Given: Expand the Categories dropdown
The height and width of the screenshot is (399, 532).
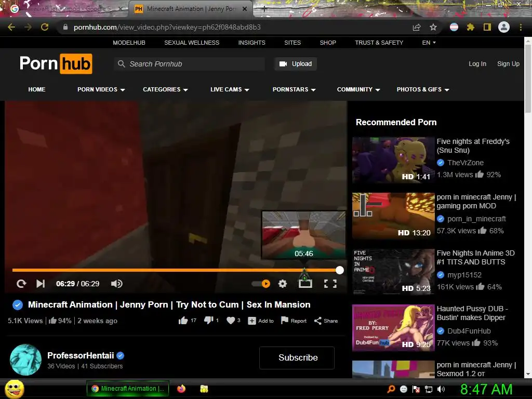Looking at the screenshot, I should pyautogui.click(x=165, y=89).
